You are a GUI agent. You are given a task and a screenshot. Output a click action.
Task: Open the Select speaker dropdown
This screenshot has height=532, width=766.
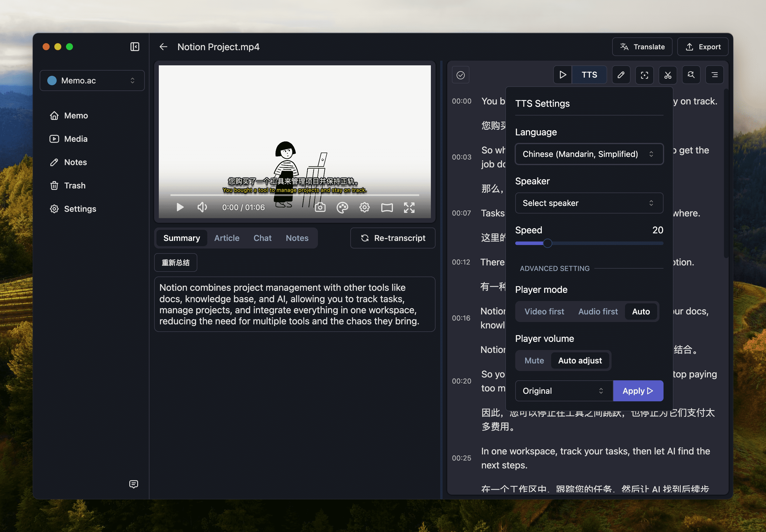(x=589, y=203)
